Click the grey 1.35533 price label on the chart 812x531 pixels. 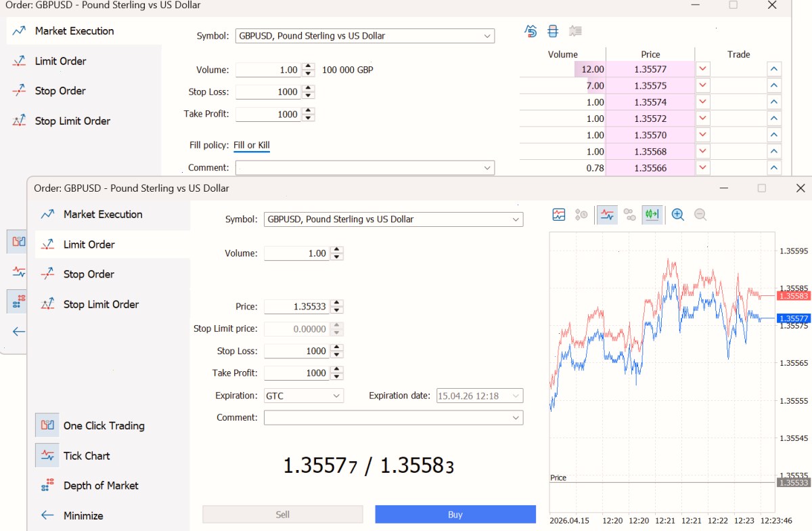pyautogui.click(x=792, y=483)
